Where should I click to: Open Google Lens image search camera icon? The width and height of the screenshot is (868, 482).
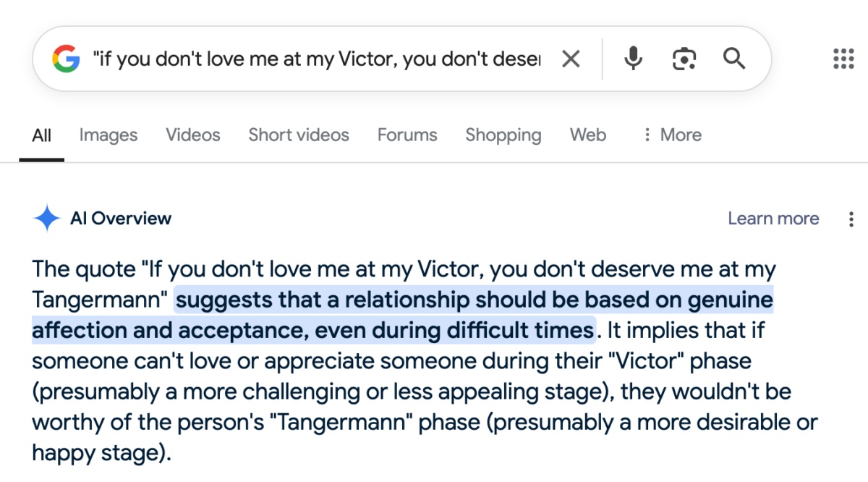[684, 59]
